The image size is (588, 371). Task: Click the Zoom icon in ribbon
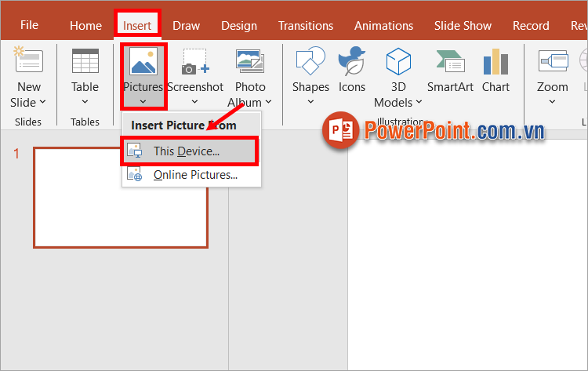coord(553,60)
